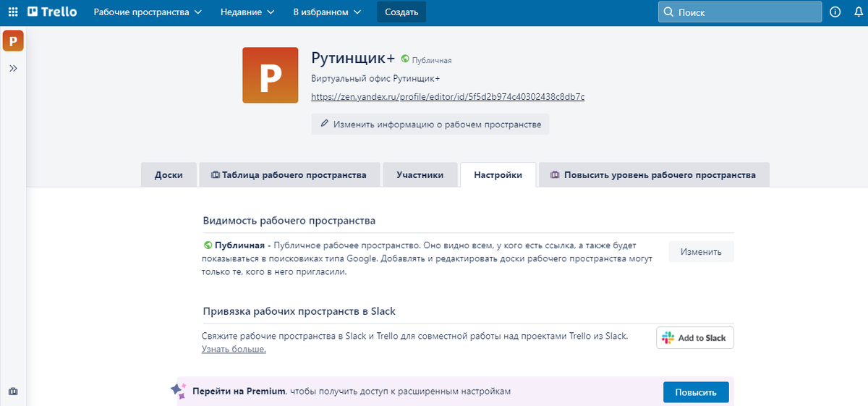Click the large Рутинщик+ workspace logo

(270, 75)
